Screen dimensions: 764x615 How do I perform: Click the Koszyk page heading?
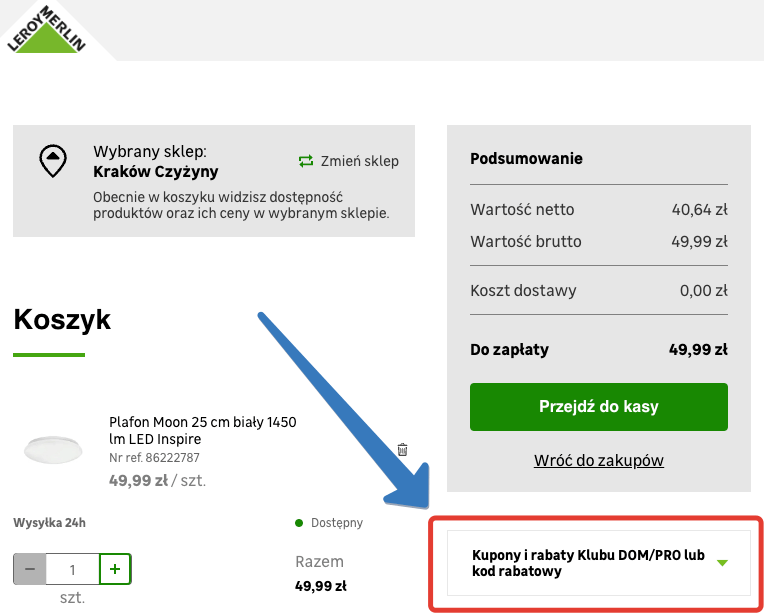tap(62, 320)
